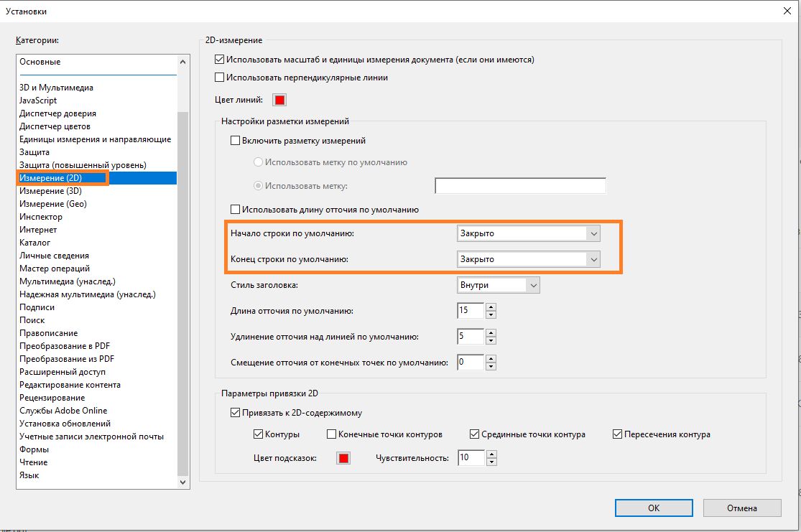
Task: Select "Измерение (3D)" category
Action: [50, 191]
